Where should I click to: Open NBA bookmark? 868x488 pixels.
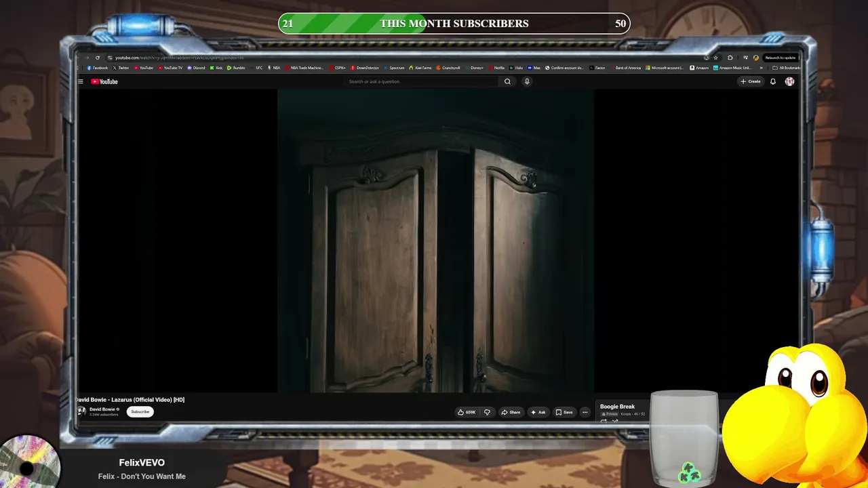(274, 68)
